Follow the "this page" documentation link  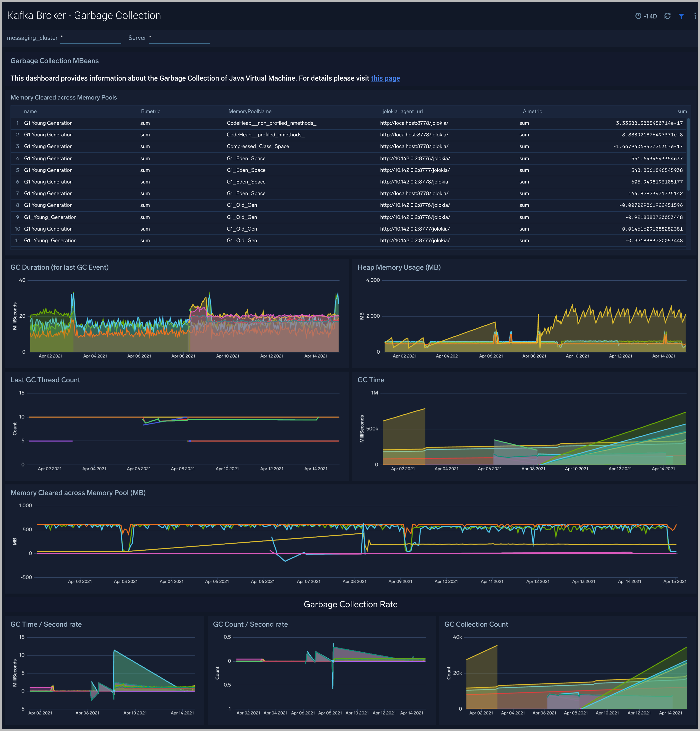(x=385, y=78)
